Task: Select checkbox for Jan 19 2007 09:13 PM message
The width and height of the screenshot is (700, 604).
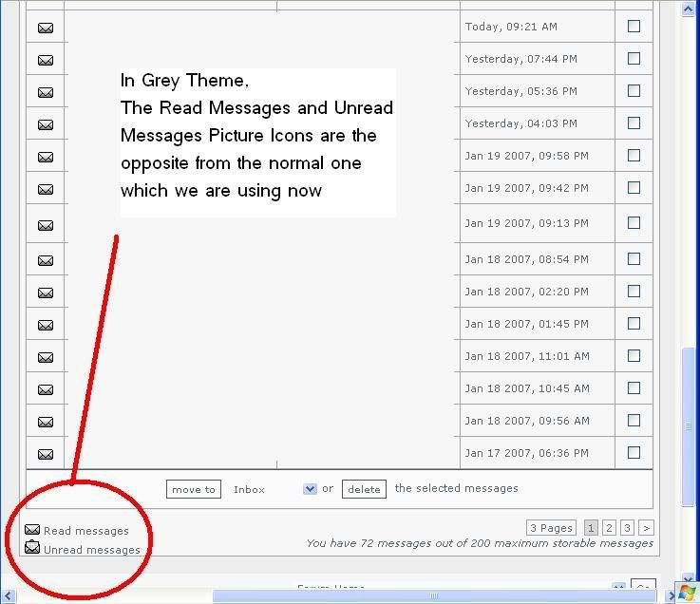Action: pos(634,222)
